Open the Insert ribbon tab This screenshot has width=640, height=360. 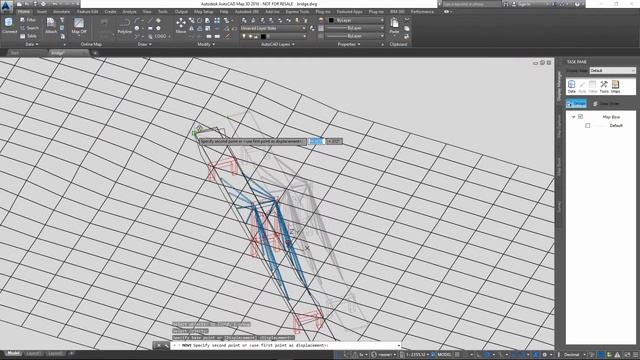tap(41, 12)
